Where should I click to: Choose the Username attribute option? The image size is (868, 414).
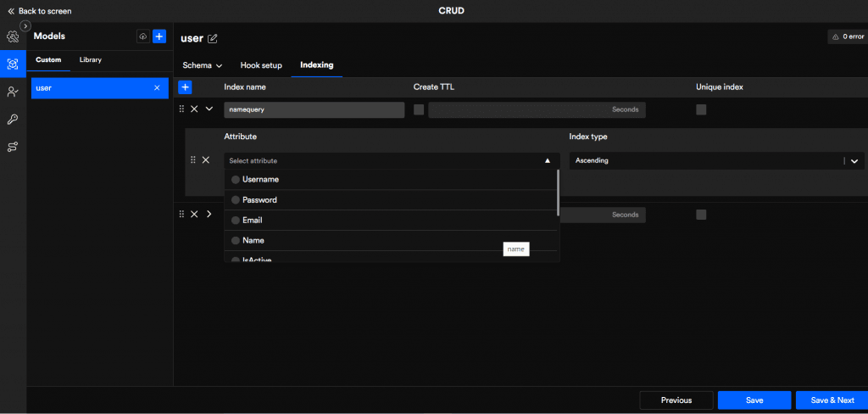(x=390, y=180)
